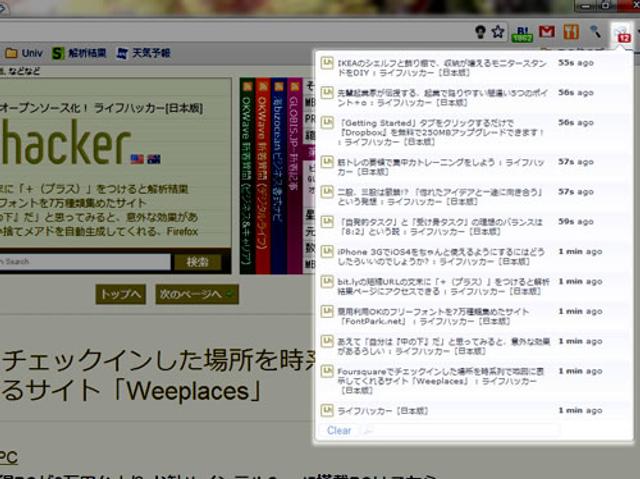
Task: Click the bookmark star icon
Action: click(498, 31)
